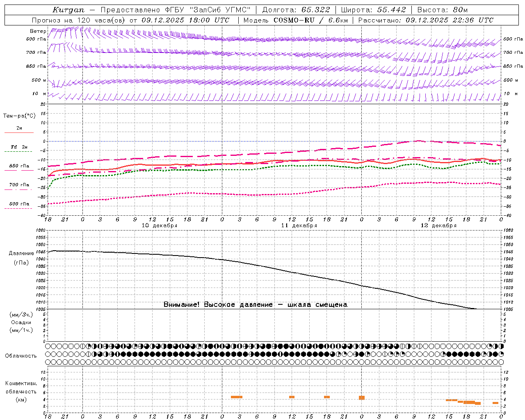Select the Давление pressure panel label
Viewport: 525px width, 420px height.
point(21,253)
